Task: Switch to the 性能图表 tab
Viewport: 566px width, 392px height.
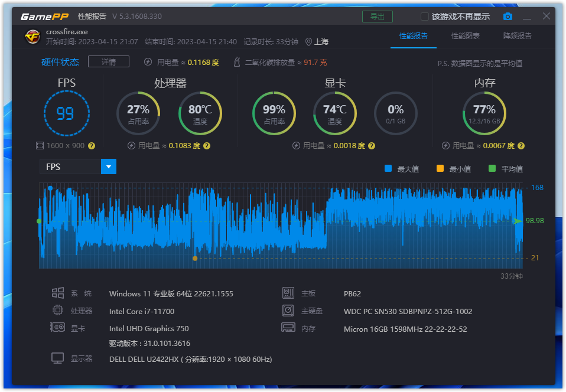Action: click(x=466, y=35)
